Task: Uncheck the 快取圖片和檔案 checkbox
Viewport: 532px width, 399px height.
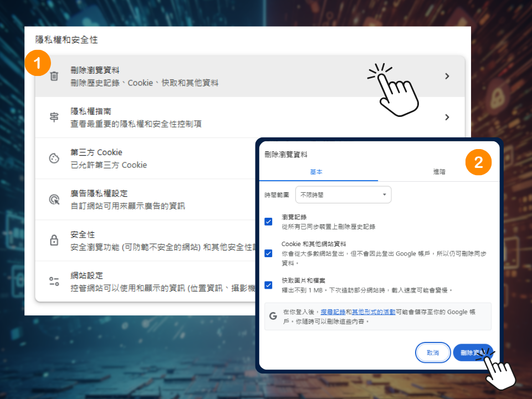Action: 269,285
